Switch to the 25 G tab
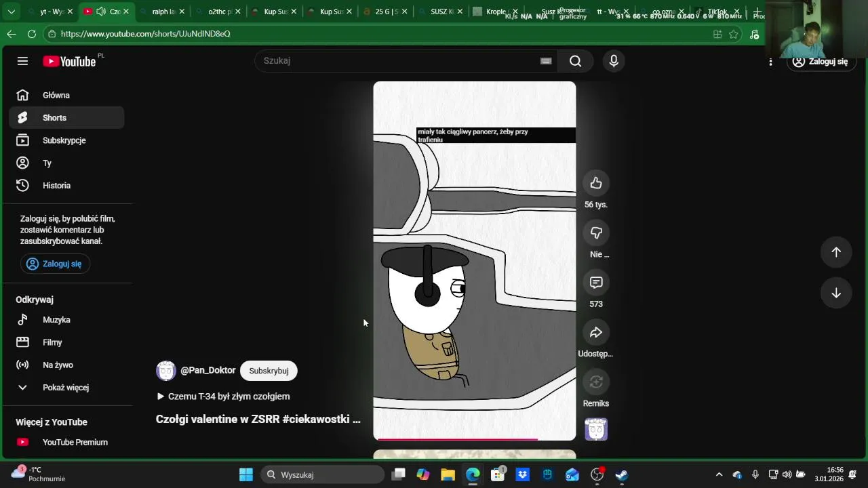 coord(387,12)
